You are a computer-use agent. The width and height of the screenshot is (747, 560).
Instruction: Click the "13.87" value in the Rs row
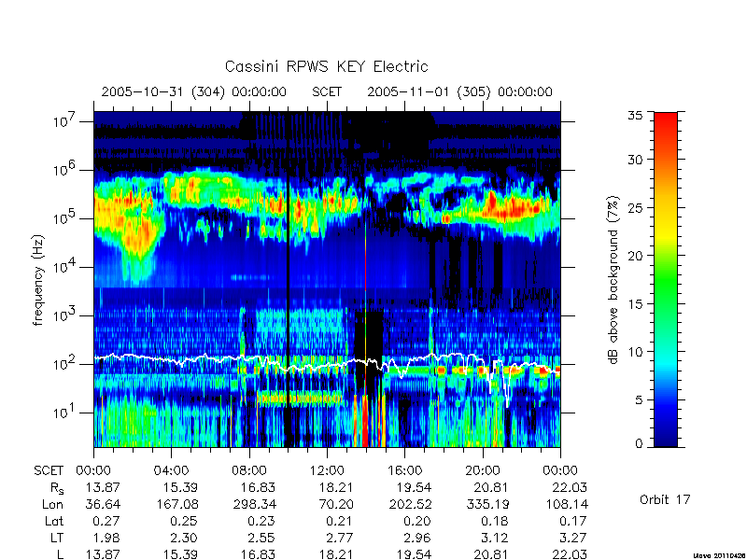click(x=103, y=487)
